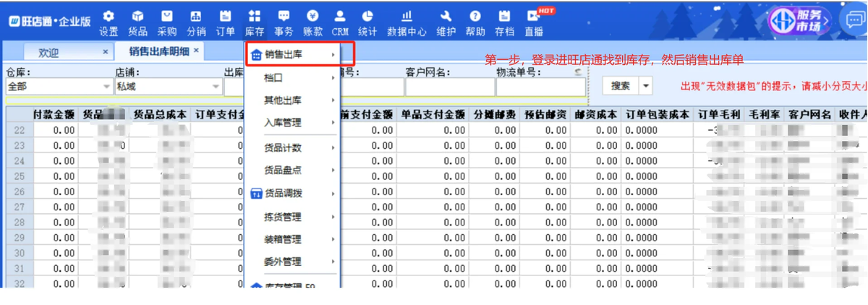868x305 pixels.
Task: Open 销售出库 submenu in inventory menu
Action: (293, 55)
